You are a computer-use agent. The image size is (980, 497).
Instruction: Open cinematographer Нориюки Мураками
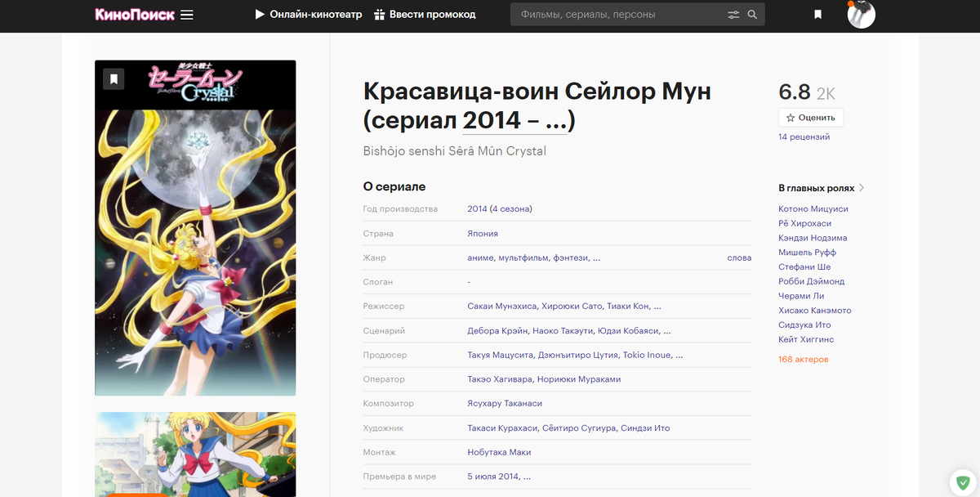pyautogui.click(x=581, y=379)
